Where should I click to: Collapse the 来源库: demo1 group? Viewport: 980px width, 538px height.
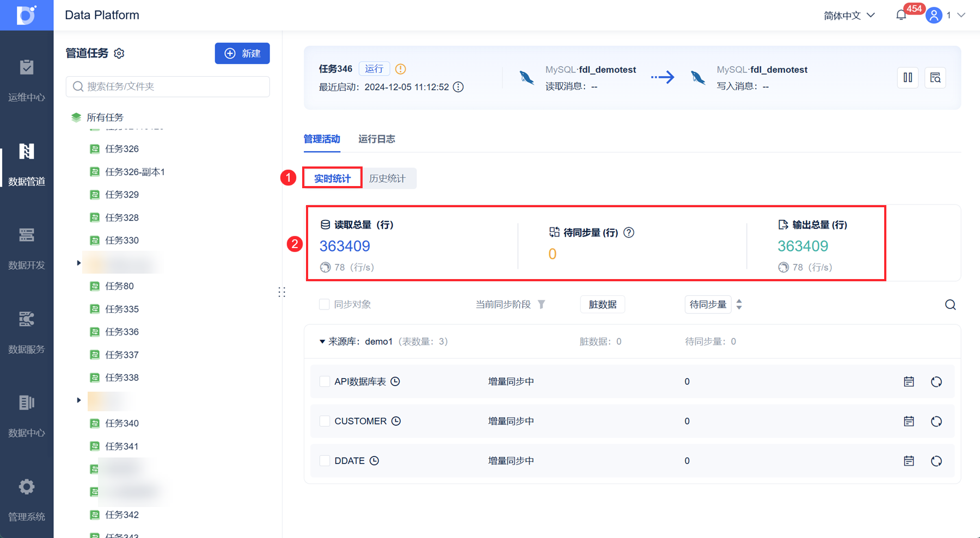(x=322, y=342)
